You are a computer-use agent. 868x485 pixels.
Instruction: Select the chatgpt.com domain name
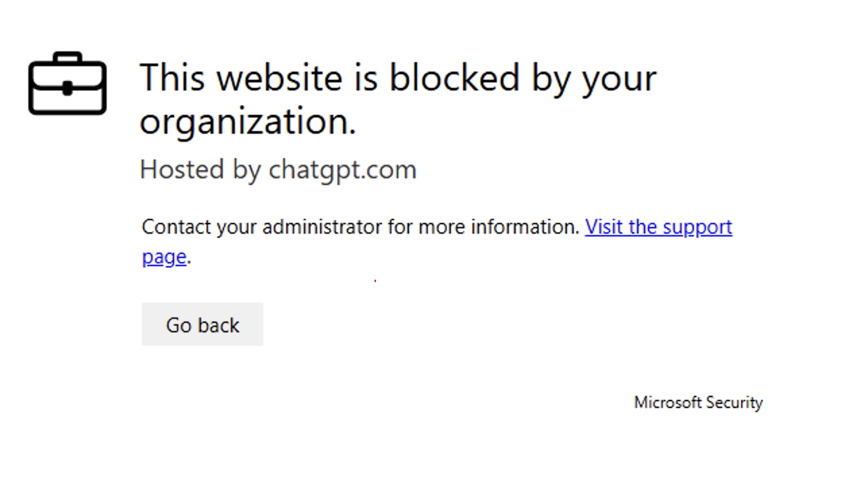tap(342, 170)
